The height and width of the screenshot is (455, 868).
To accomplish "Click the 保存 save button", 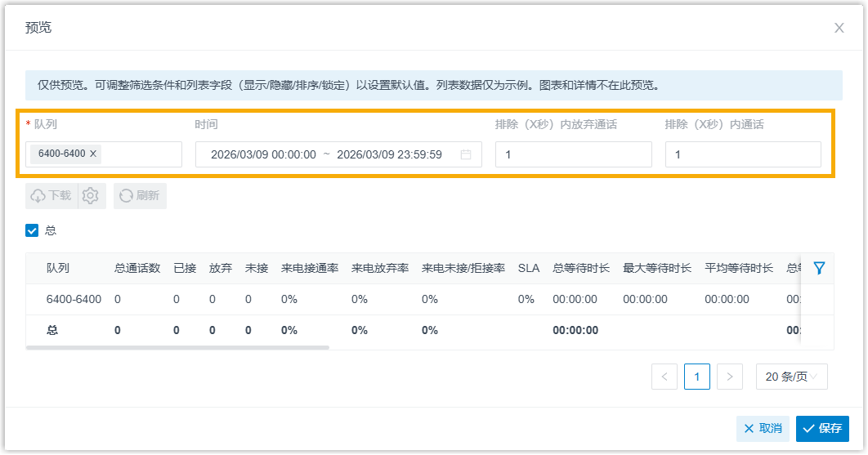I will (x=822, y=429).
